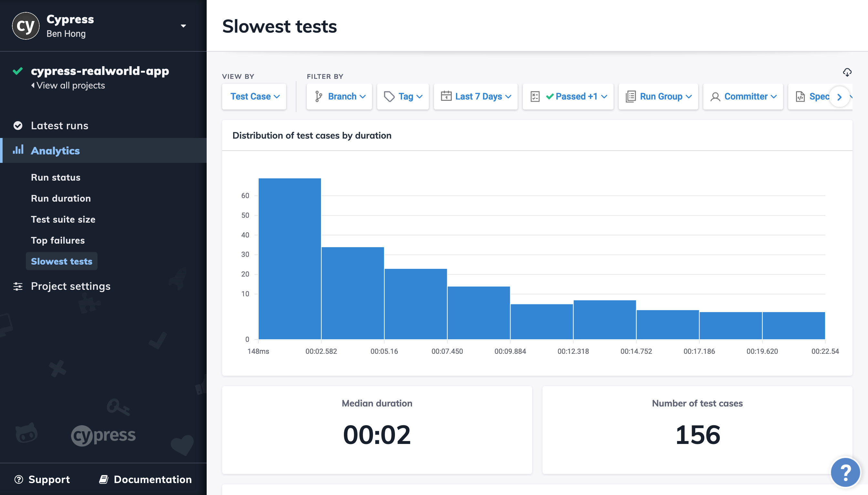Navigate to Top failures analytics

click(58, 240)
